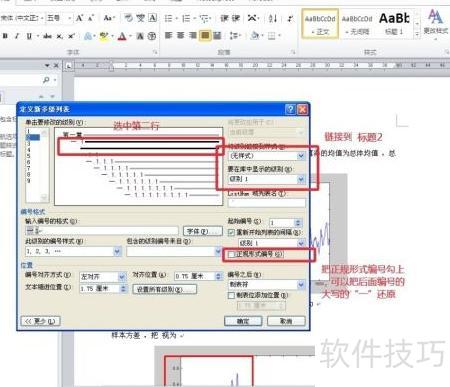Open include level number from dropdown

click(x=218, y=251)
